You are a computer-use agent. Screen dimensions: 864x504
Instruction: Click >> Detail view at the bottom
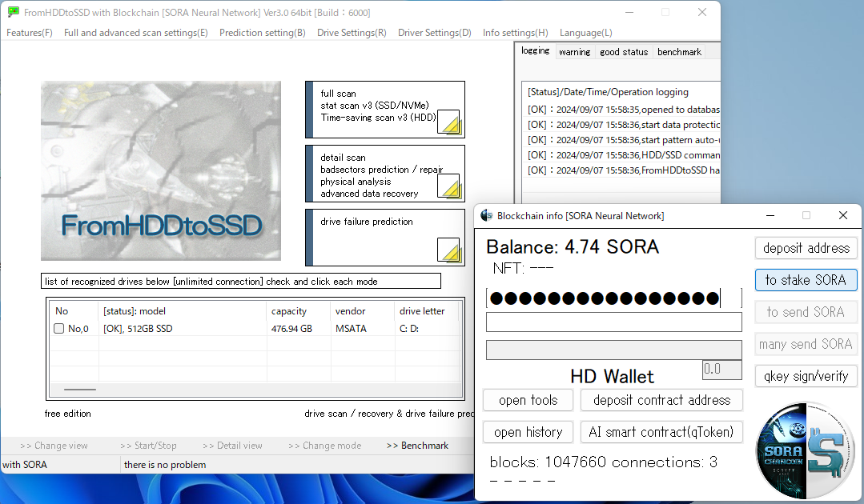232,446
